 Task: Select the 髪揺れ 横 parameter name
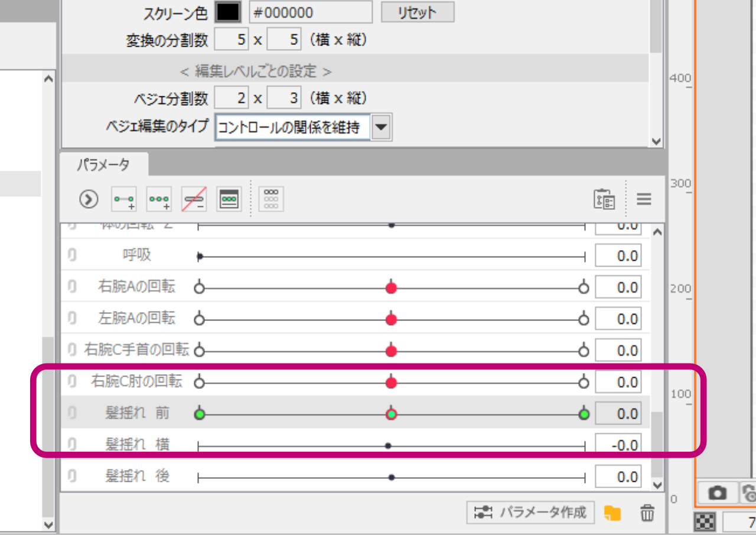[137, 444]
